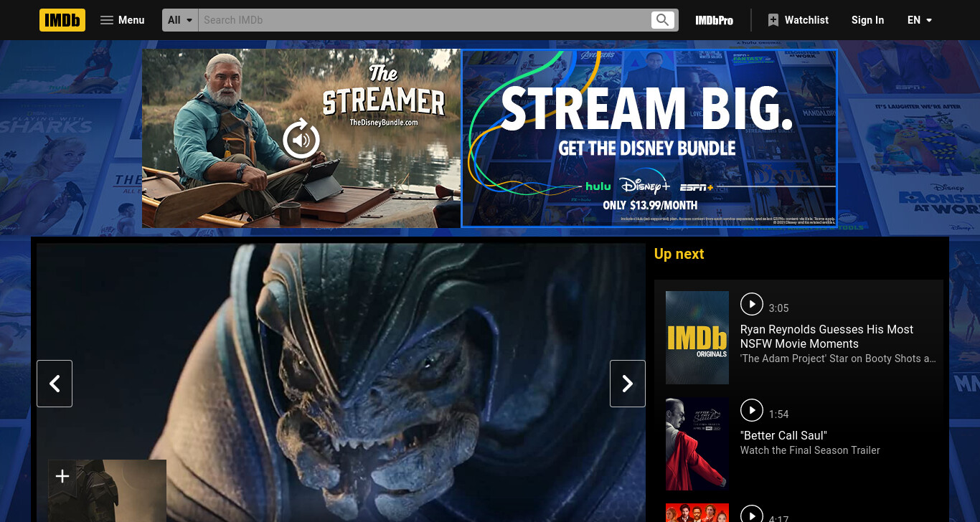Click TheDisneyBundle.com link in the ad
The height and width of the screenshot is (522, 980).
tap(384, 123)
